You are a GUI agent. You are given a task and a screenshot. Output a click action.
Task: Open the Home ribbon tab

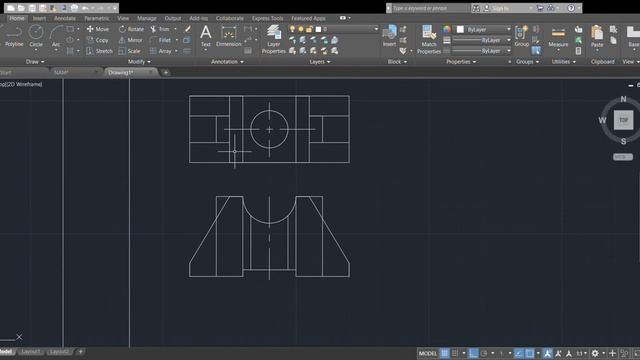coord(17,18)
